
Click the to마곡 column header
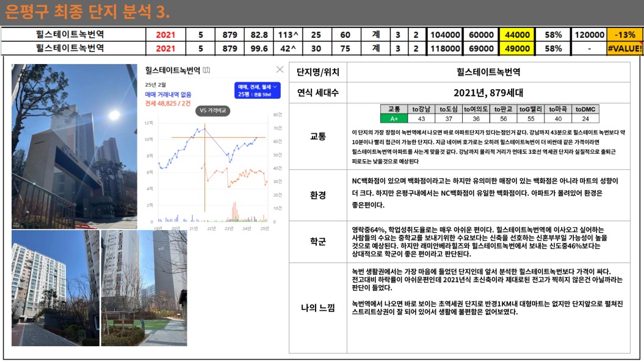pos(558,109)
